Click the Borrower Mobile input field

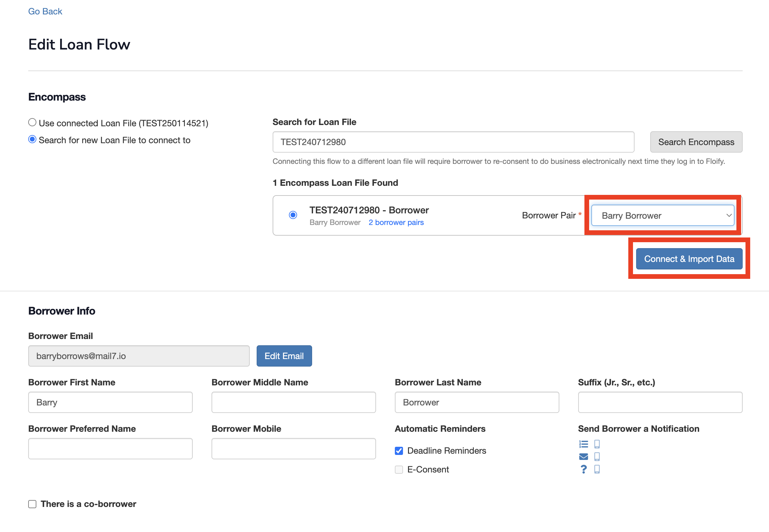293,449
